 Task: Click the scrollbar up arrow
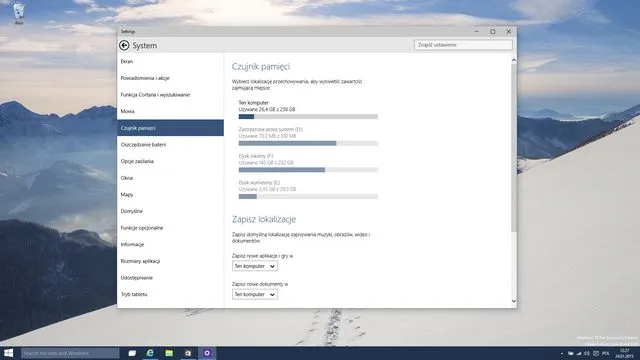tap(513, 60)
